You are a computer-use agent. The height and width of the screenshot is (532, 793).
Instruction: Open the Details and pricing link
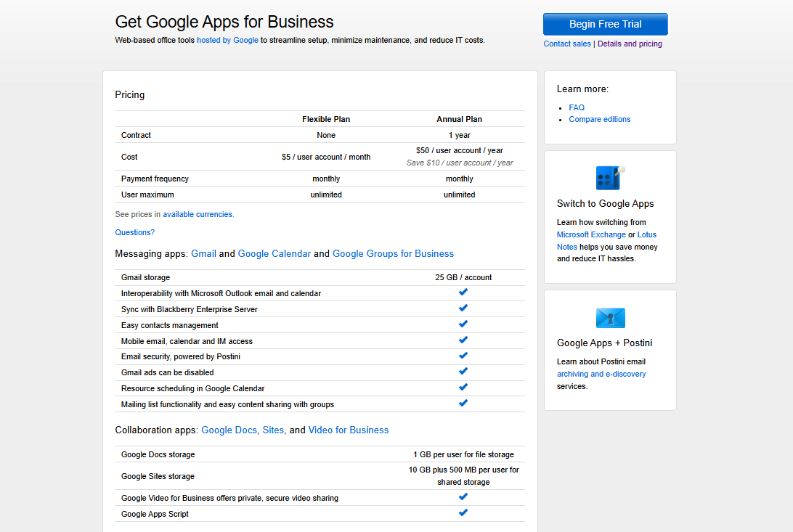630,44
